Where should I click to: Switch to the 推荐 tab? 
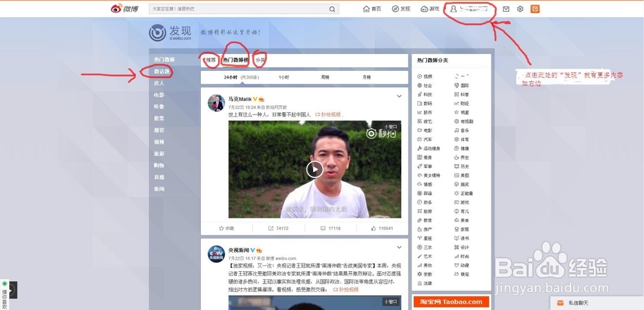211,61
